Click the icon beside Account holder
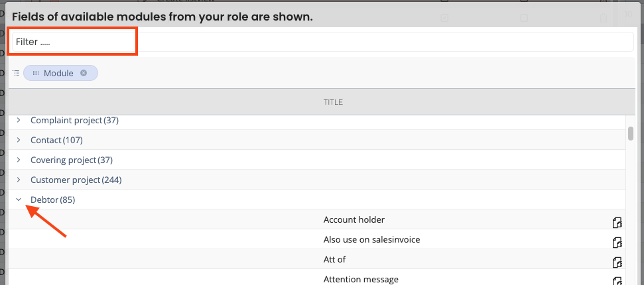 click(617, 222)
